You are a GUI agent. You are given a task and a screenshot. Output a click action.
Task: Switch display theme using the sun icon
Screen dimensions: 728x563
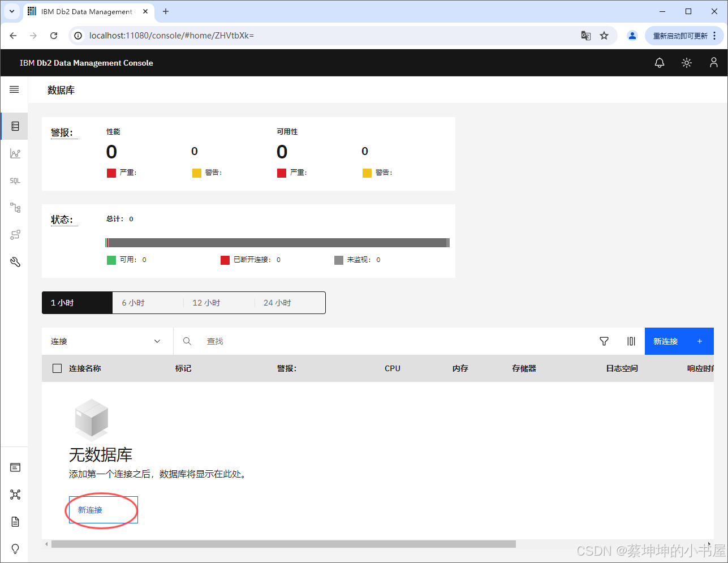(686, 62)
